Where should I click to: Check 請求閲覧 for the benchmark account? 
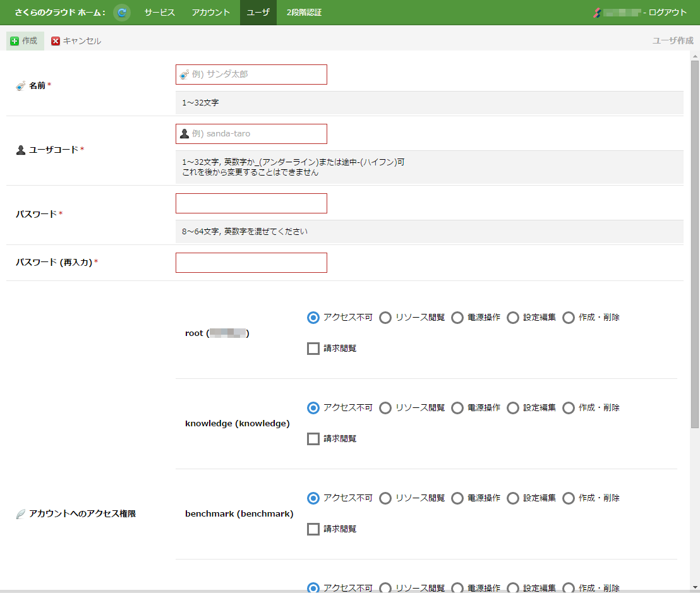(x=313, y=529)
